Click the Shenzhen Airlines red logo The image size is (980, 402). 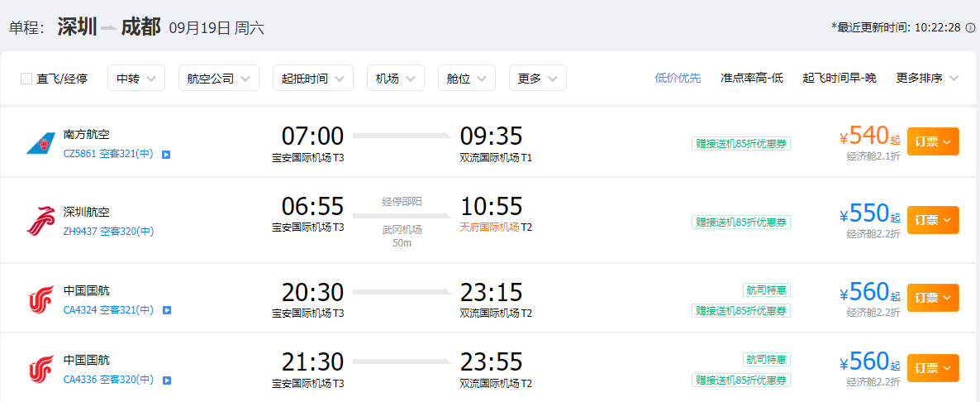click(40, 221)
